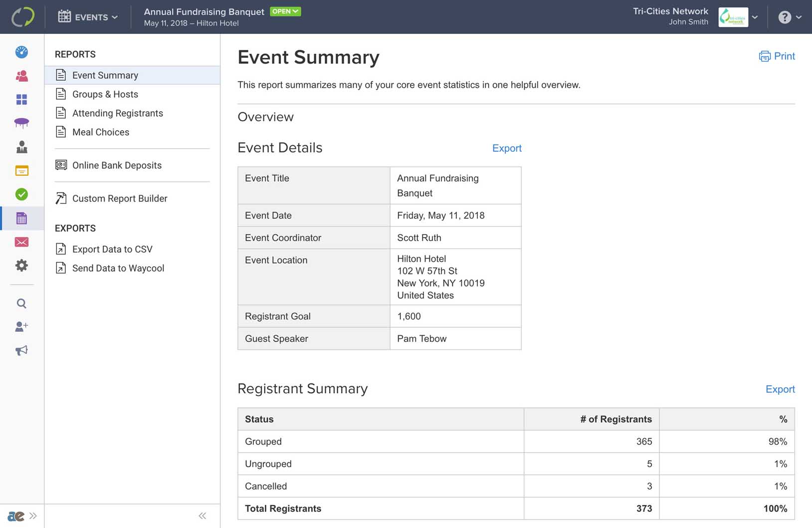
Task: Click the Tri-Cities Network logo thumbnail
Action: coord(733,17)
